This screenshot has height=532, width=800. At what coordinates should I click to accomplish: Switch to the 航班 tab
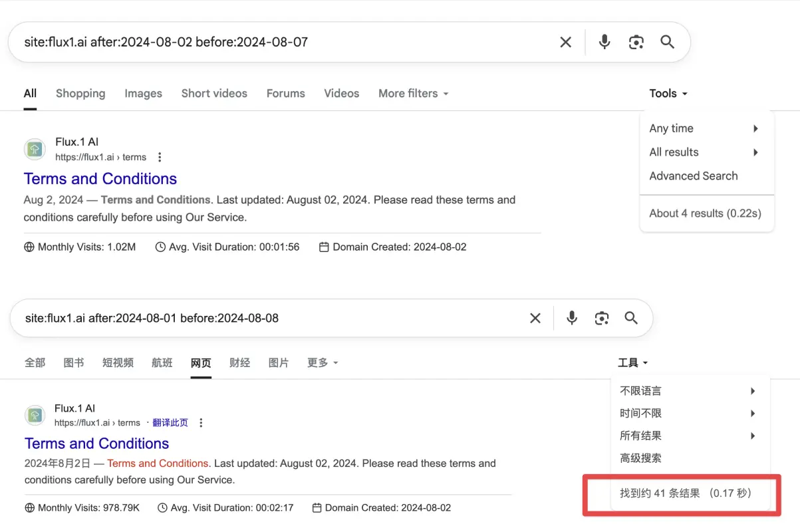point(162,362)
